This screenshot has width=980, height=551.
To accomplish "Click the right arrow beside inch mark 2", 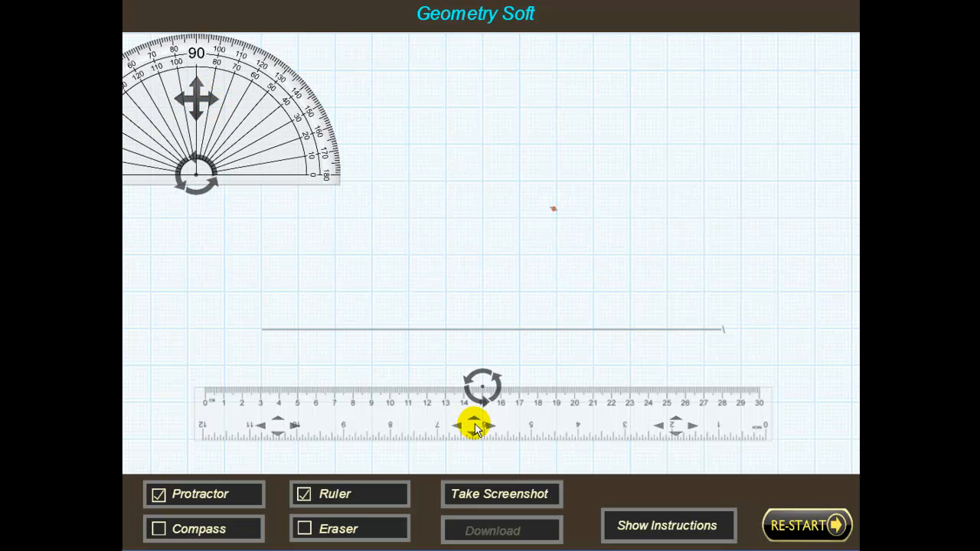I will coord(692,425).
